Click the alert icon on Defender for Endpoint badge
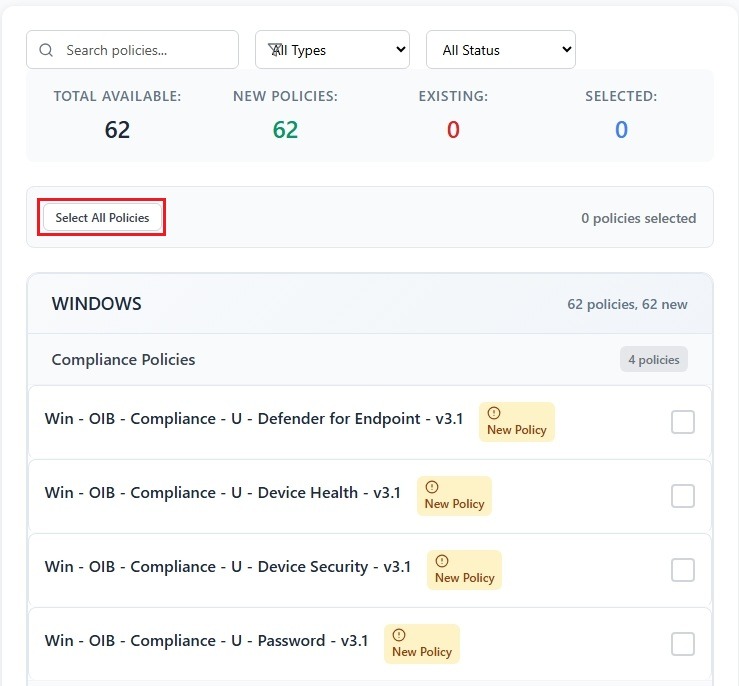739x686 pixels. pos(494,413)
